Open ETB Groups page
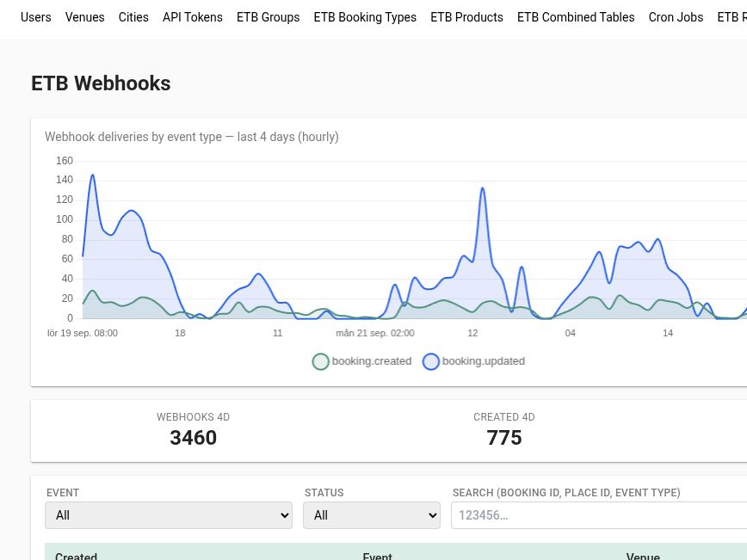This screenshot has width=747, height=560. 269,17
